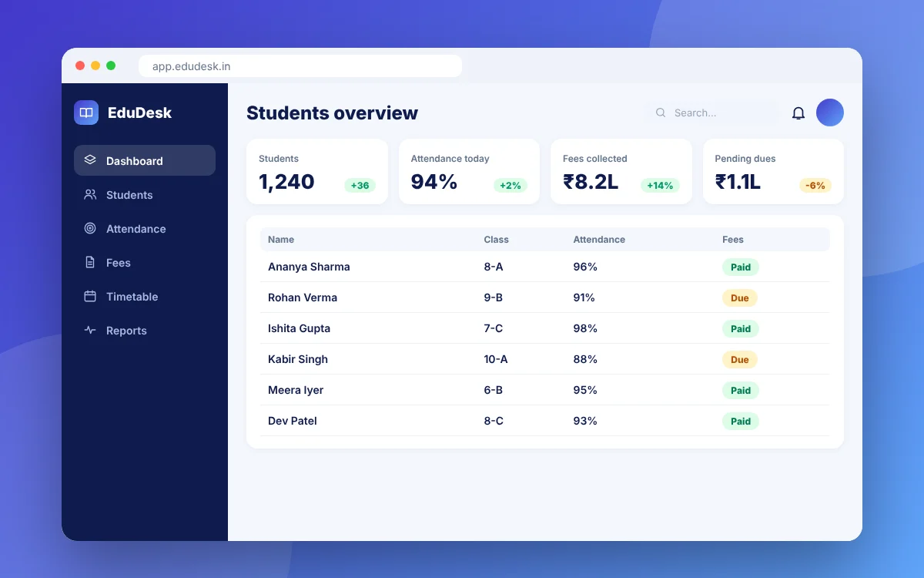The width and height of the screenshot is (924, 578).
Task: Click the +2% attendance change badge
Action: pyautogui.click(x=511, y=186)
